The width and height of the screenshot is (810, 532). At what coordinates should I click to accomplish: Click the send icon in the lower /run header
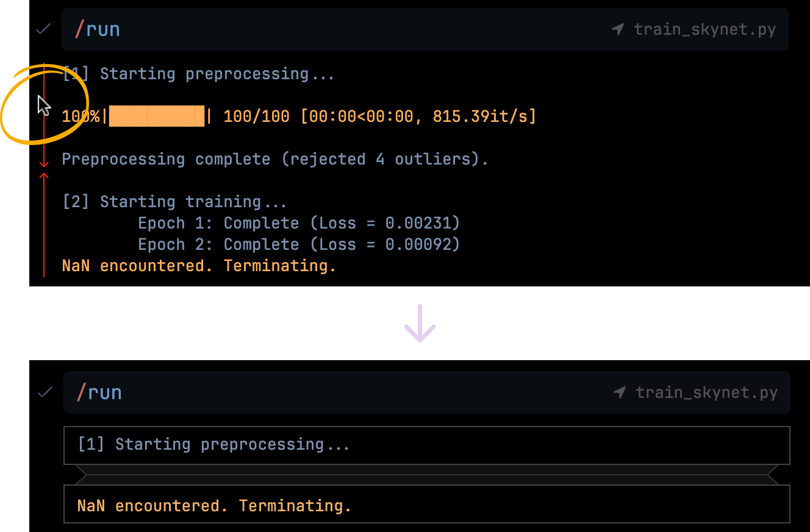(618, 392)
